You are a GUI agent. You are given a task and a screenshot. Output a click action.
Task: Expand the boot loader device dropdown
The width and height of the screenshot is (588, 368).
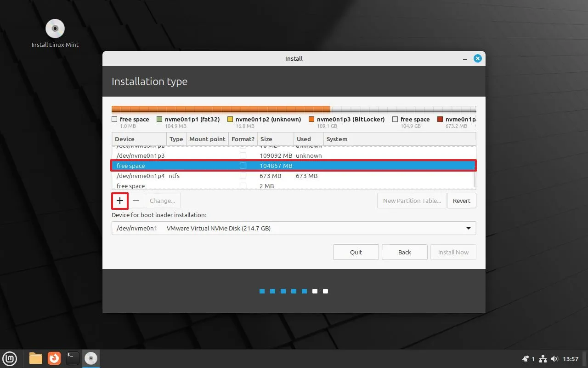tap(468, 228)
